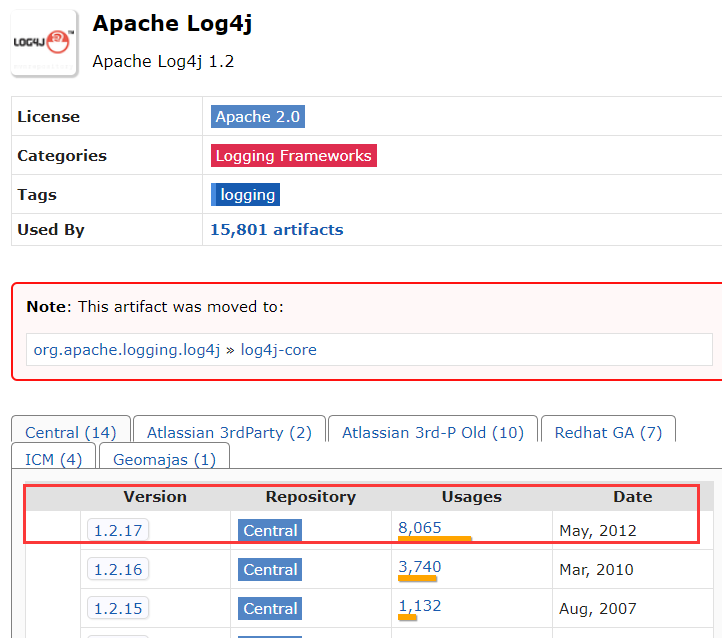Viewport: 722px width, 638px height.
Task: View the 1,132 usages of 1.2.15
Action: click(419, 606)
